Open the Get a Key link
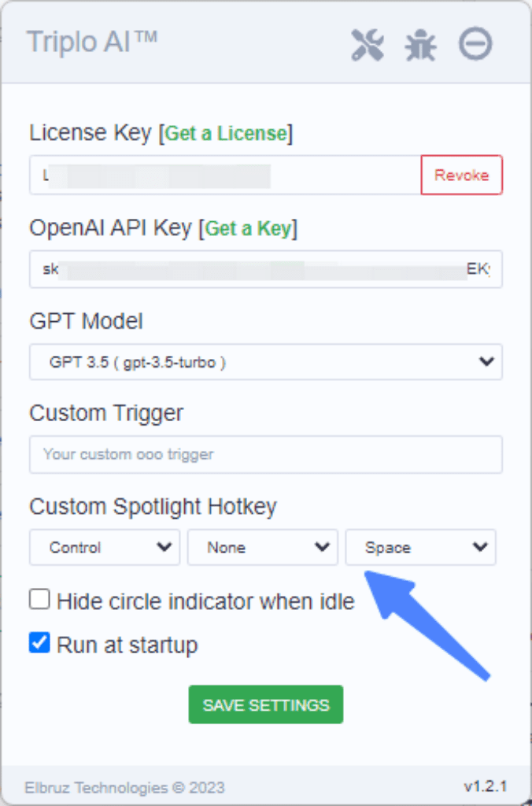 pyautogui.click(x=248, y=228)
